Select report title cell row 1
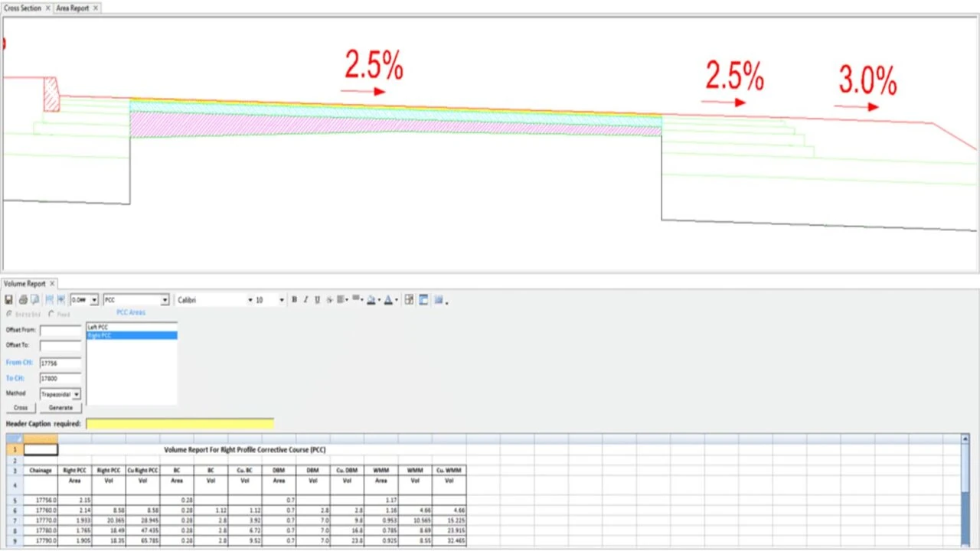This screenshot has height=551, width=980. tap(245, 450)
